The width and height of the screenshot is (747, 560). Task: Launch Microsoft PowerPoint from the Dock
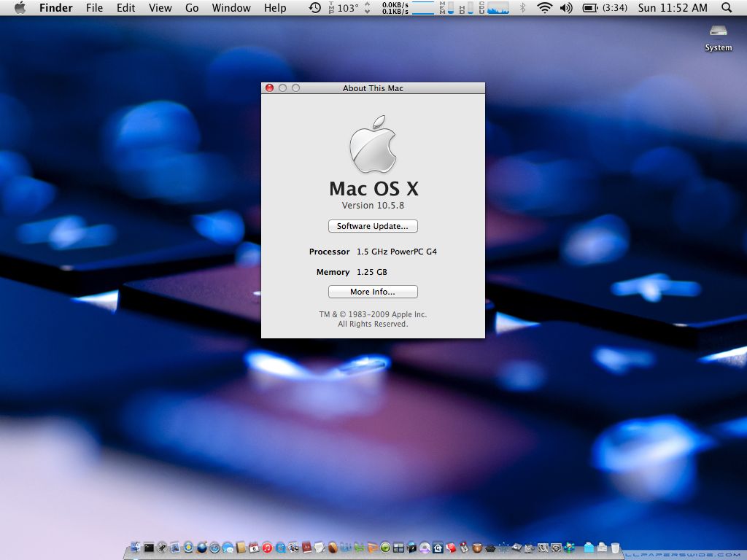pyautogui.click(x=373, y=548)
